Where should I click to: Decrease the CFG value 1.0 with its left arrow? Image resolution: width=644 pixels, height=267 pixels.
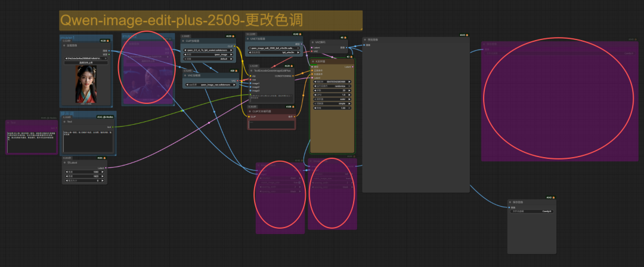[315, 94]
